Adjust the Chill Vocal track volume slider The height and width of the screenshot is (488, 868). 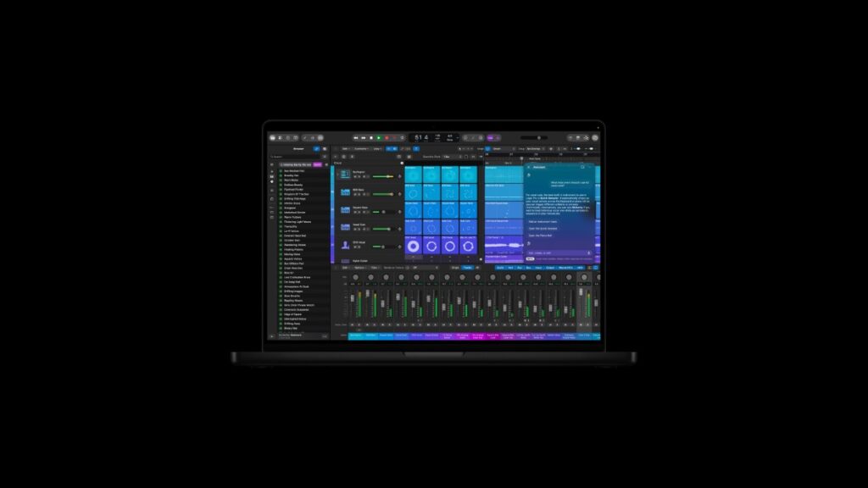(x=383, y=247)
